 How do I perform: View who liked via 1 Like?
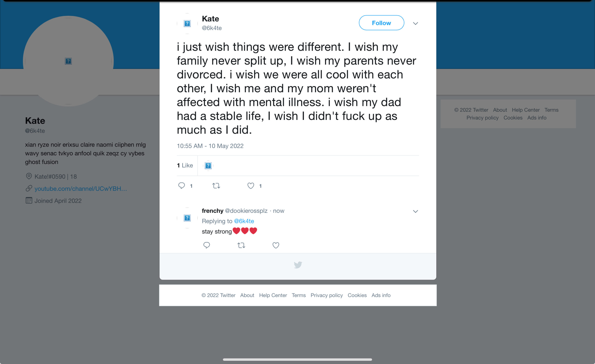click(x=185, y=165)
